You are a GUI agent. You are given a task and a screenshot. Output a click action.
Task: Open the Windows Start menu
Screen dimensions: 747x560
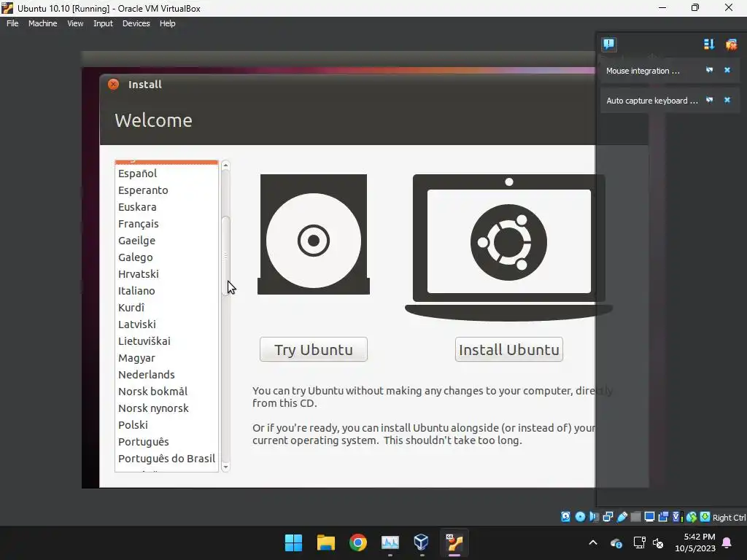coord(293,542)
